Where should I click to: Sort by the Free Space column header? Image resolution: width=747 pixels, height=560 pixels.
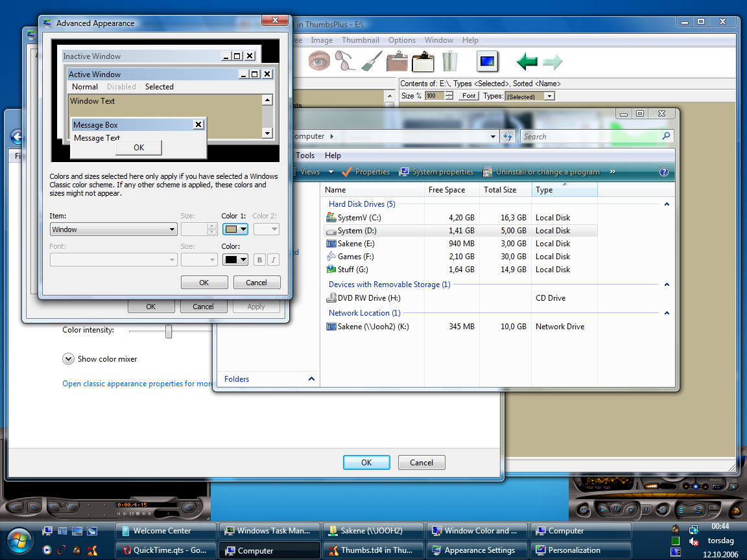click(451, 189)
